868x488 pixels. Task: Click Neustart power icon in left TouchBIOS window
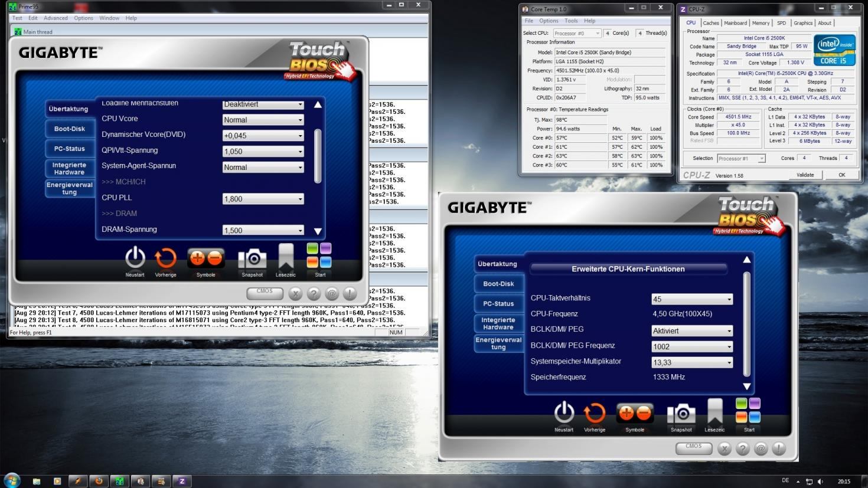(x=135, y=257)
